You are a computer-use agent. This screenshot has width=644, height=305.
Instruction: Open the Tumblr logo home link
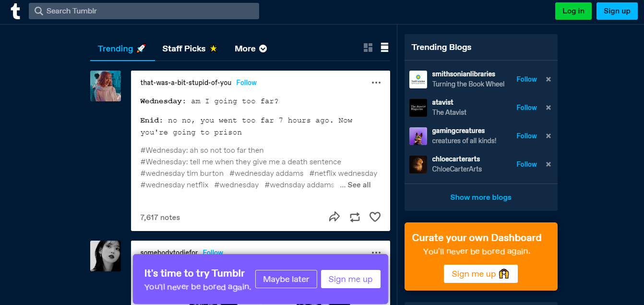16,11
